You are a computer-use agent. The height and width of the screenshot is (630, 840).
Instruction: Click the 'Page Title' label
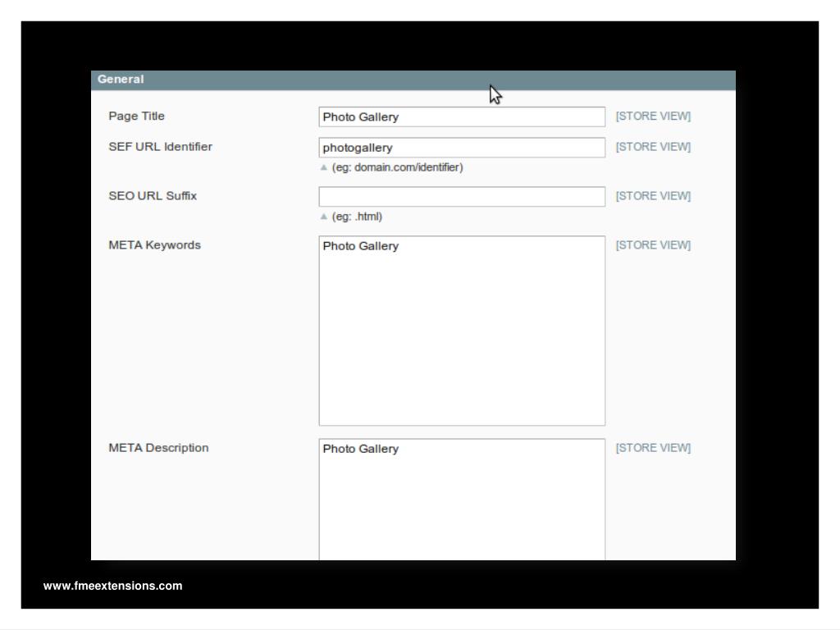point(136,116)
